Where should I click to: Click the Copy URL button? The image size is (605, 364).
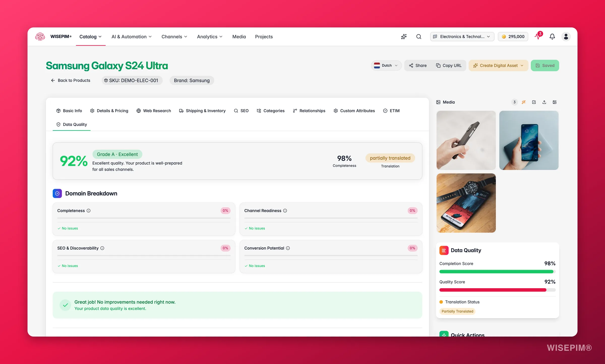click(x=449, y=65)
